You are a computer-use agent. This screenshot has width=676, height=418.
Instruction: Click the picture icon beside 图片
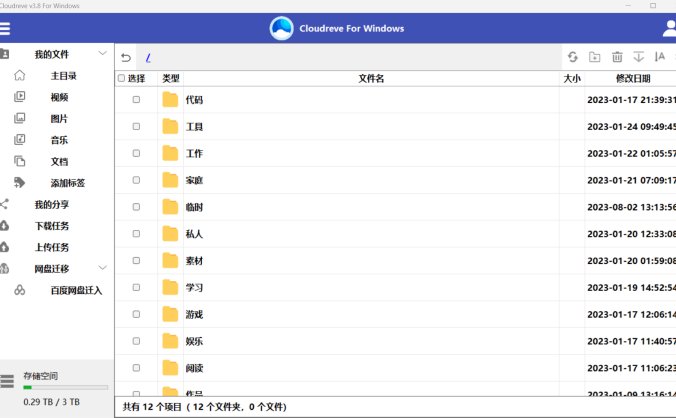coord(19,118)
